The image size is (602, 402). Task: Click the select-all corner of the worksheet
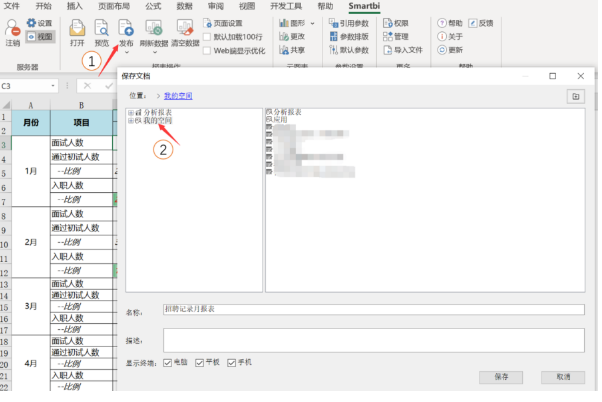click(6, 105)
